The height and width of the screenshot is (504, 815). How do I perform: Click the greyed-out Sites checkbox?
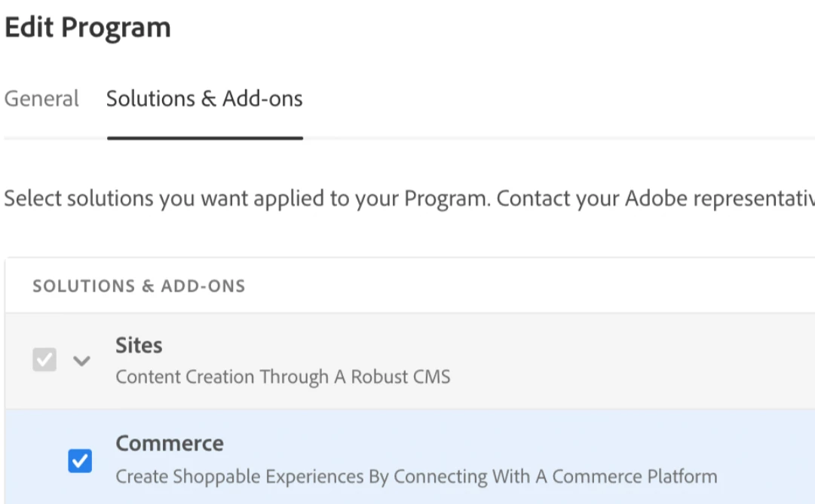[44, 360]
